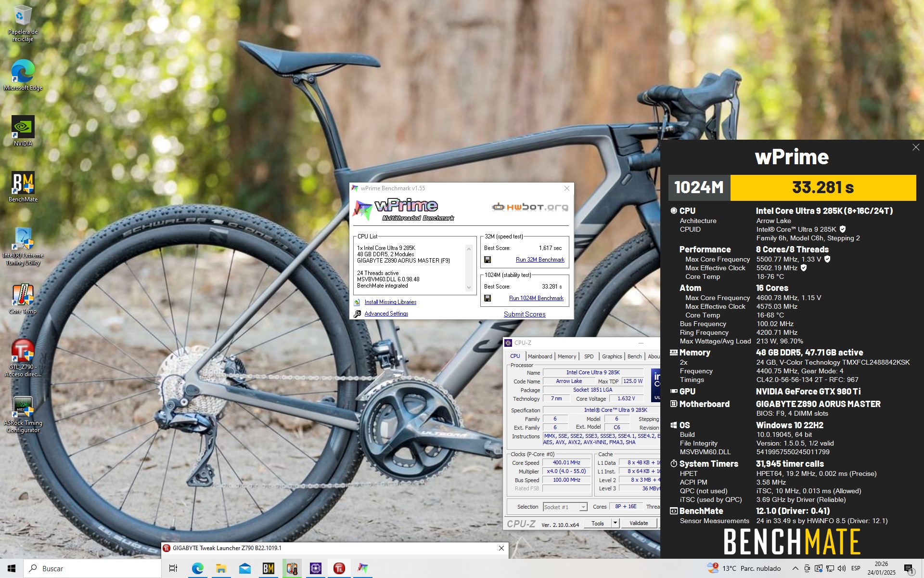Open File Explorer from the taskbar
924x578 pixels.
tap(221, 568)
